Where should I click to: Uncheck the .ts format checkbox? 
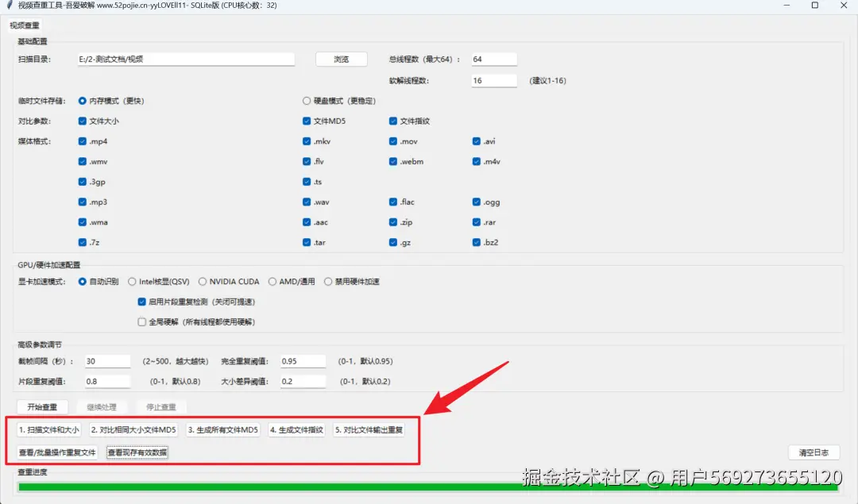click(307, 182)
